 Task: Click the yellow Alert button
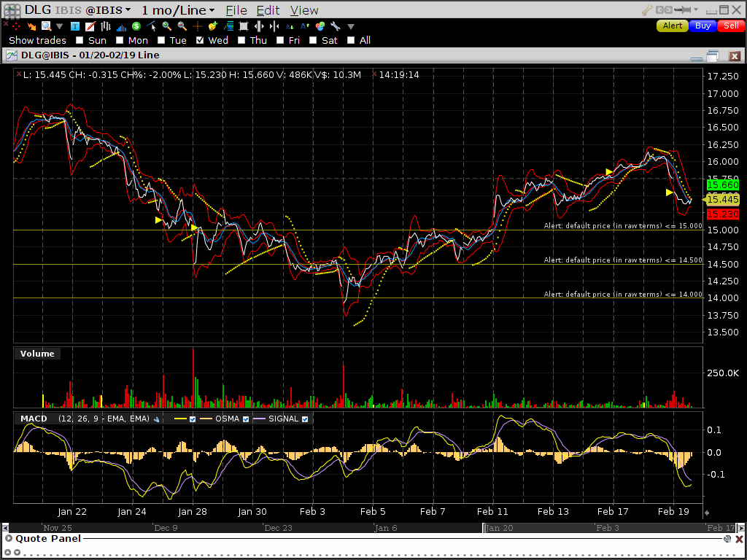coord(672,26)
